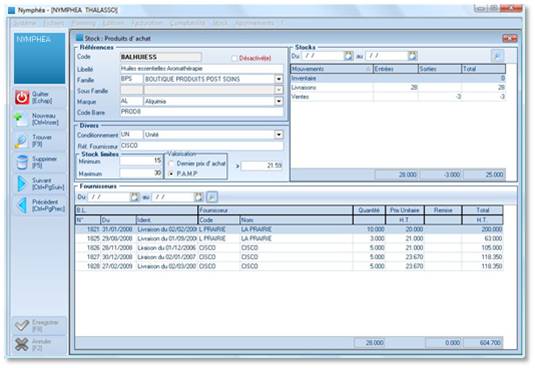
Task: Select the P.A.M.P valuation option
Action: coord(171,174)
